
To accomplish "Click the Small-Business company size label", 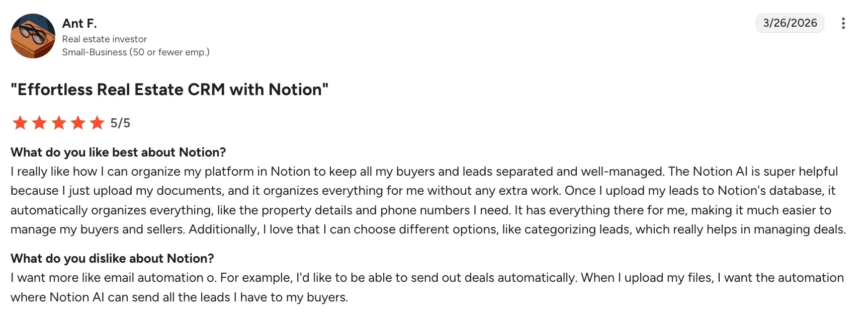I will click(136, 52).
